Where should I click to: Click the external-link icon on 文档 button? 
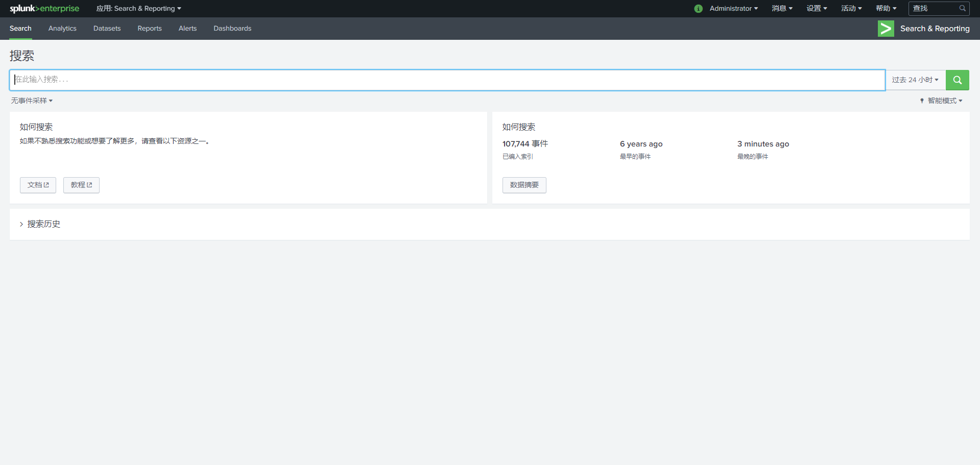click(46, 185)
